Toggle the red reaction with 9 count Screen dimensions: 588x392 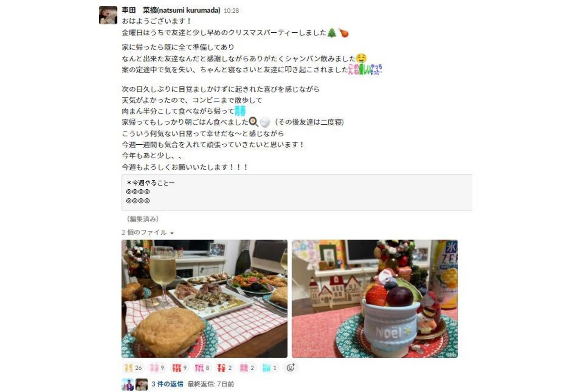[179, 368]
